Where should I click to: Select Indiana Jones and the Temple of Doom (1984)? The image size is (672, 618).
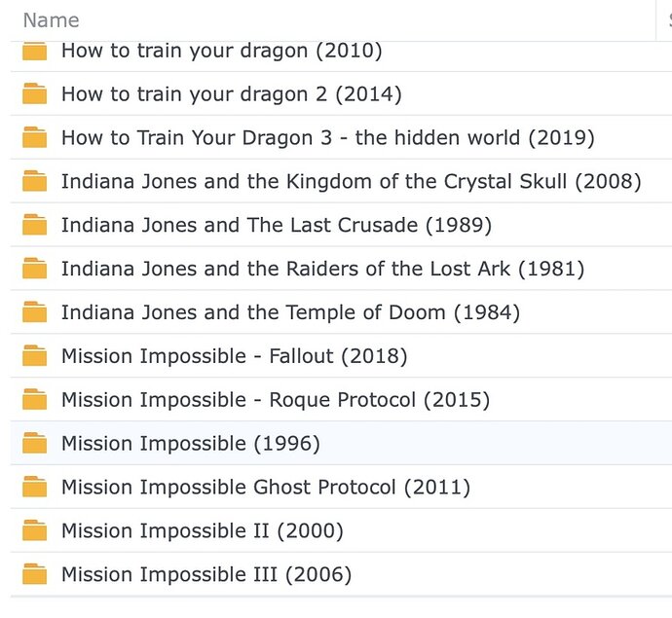pyautogui.click(x=290, y=312)
